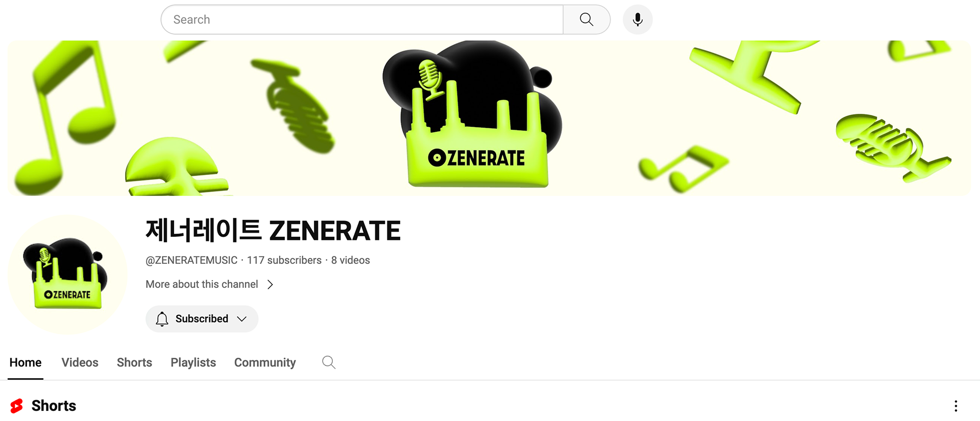Activate voice search microphone icon
Image resolution: width=980 pixels, height=421 pixels.
pos(638,20)
